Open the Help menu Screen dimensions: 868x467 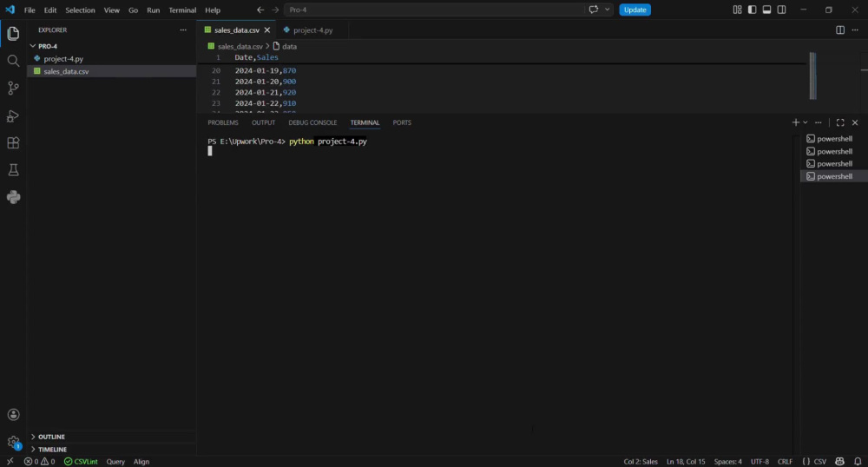[x=213, y=10]
